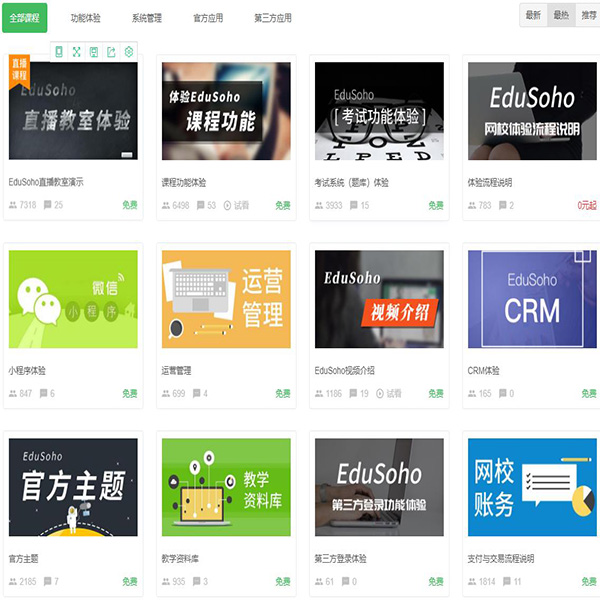Click the share/export arrow icon

[x=111, y=52]
